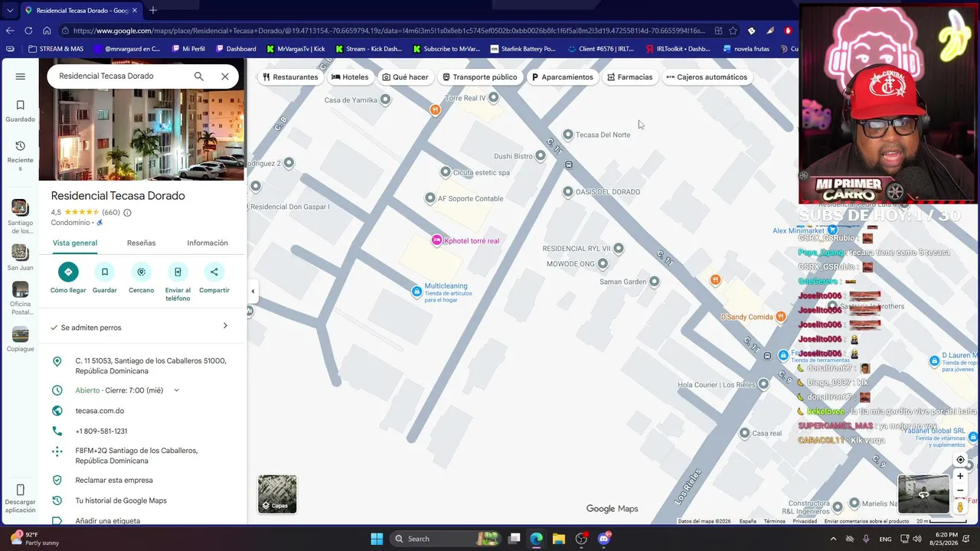Viewport: 980px width, 551px height.
Task: Zoom out on the map
Action: pyautogui.click(x=960, y=491)
